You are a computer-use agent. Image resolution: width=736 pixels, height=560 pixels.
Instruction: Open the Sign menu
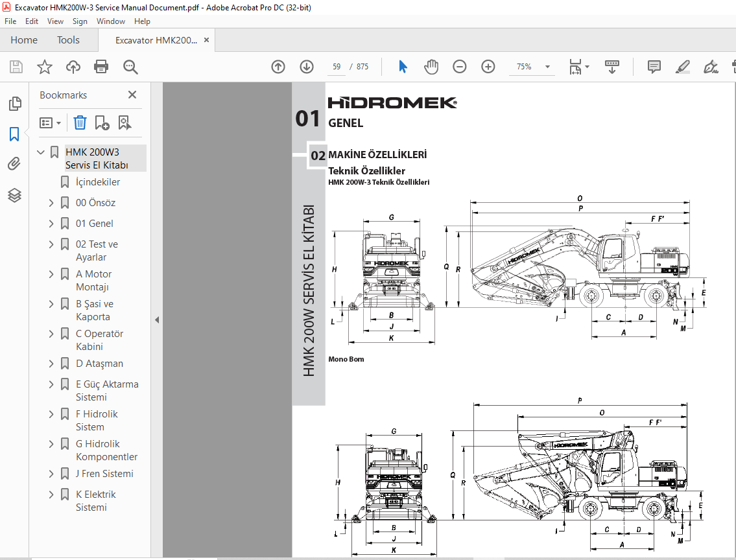[x=80, y=21]
